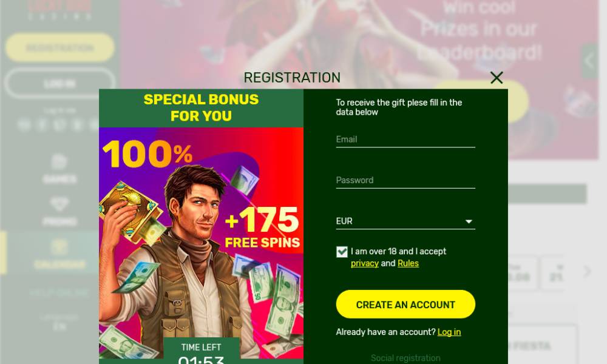The image size is (607, 364).
Task: Open the Promo diamond icon in the sidebar
Action: 59,204
